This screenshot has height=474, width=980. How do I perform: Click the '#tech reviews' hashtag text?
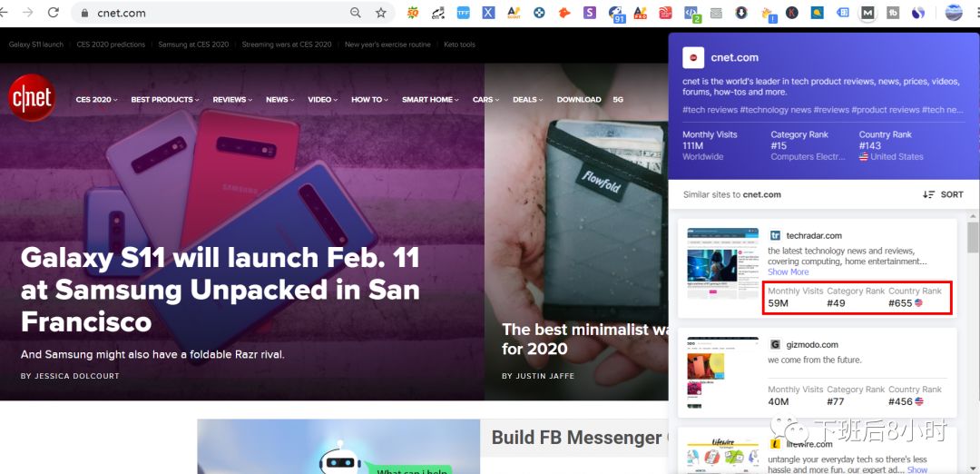(710, 110)
